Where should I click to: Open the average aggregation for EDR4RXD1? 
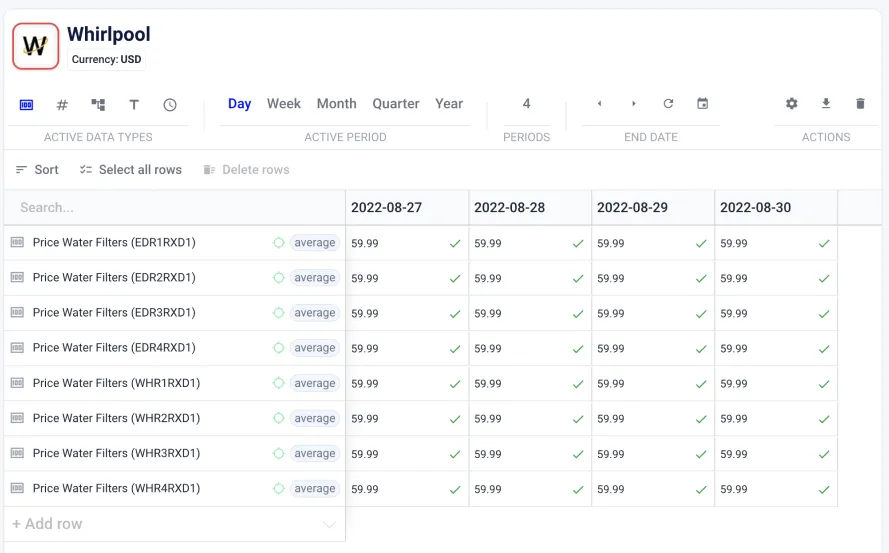[315, 348]
